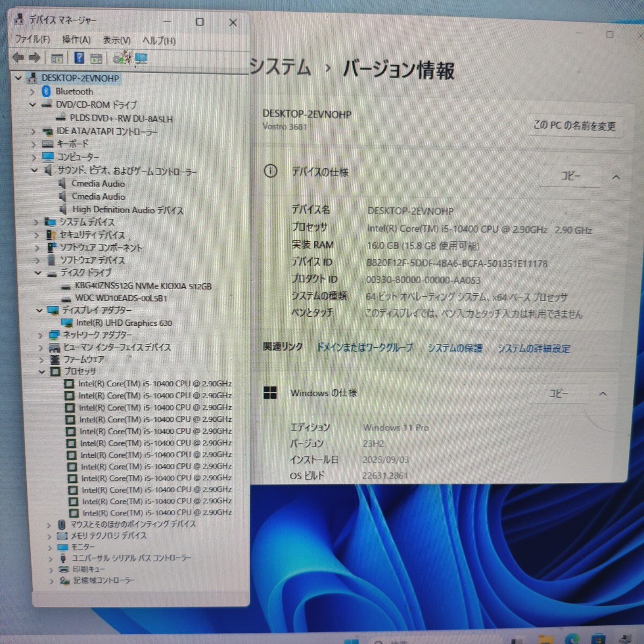Click the processor value Intel(R) Core(TM) i5-10400 in Settings

(479, 230)
